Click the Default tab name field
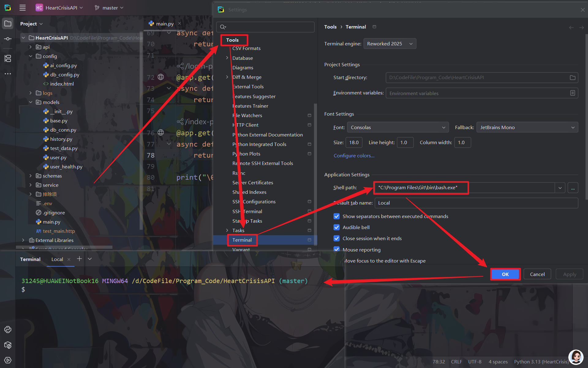This screenshot has width=588, height=368. (476, 203)
